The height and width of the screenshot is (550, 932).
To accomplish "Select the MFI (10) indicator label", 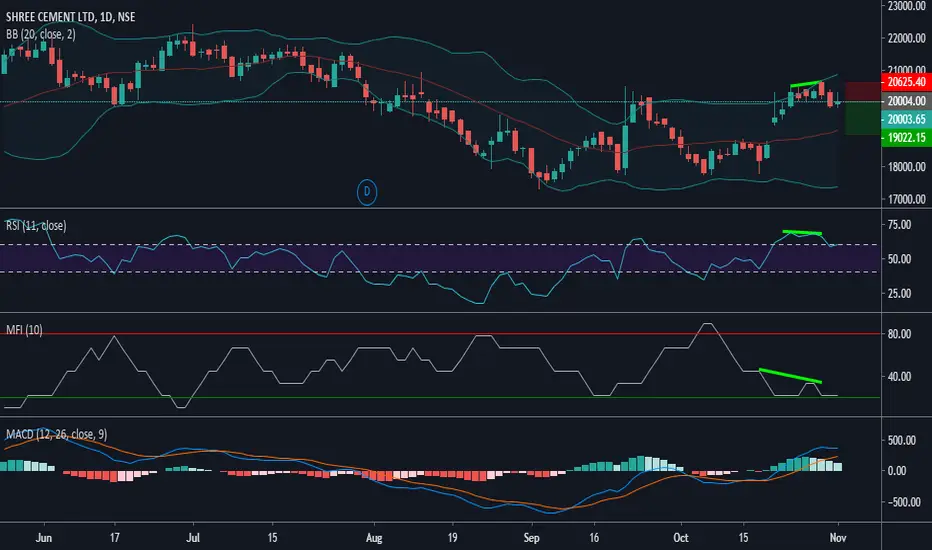I will 24,330.
